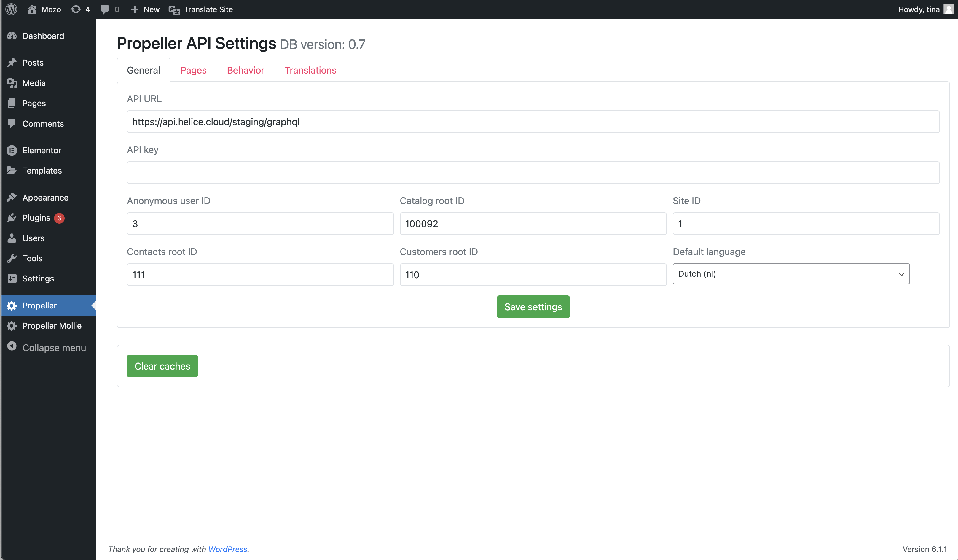Open the Elementor sidebar icon
Image resolution: width=958 pixels, height=560 pixels.
tap(12, 150)
